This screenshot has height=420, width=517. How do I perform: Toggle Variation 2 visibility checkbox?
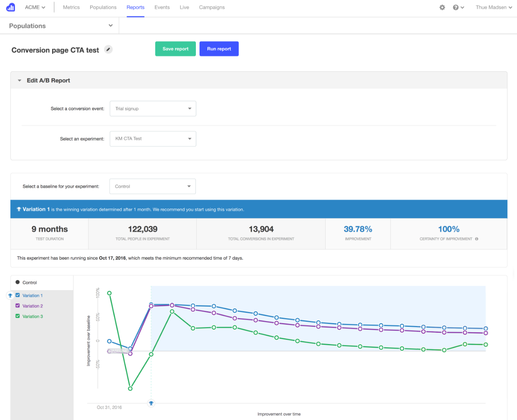pos(17,305)
